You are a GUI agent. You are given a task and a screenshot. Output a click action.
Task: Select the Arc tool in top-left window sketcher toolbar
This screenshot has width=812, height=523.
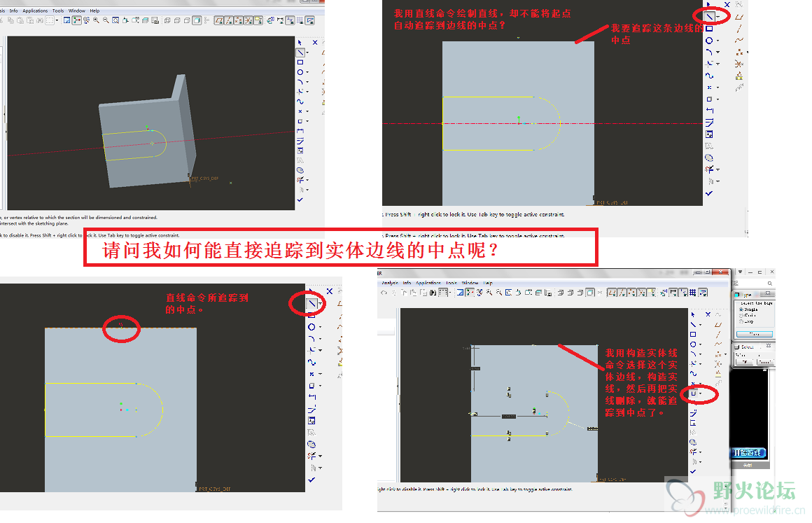pos(300,82)
